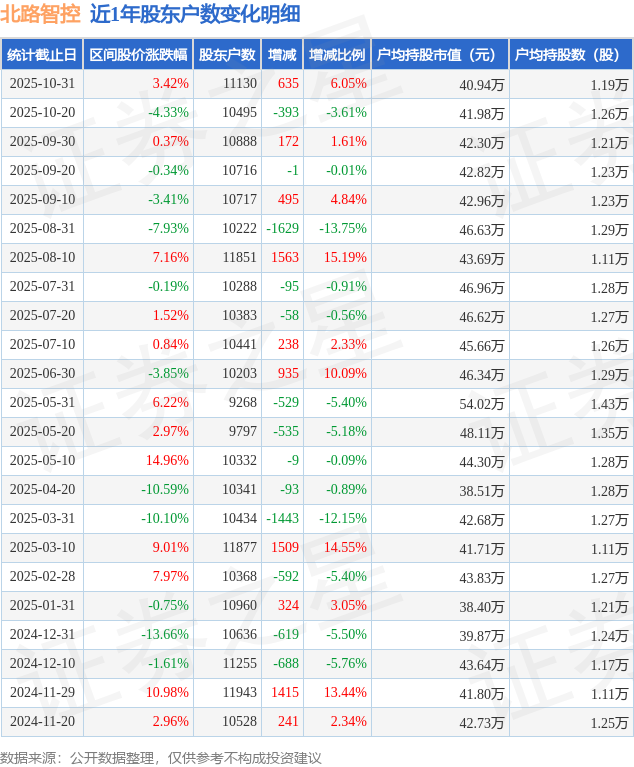Viewport: 634px width, 767px height.
Task: Click the 户均持股数（股） column header
Action: point(570,55)
